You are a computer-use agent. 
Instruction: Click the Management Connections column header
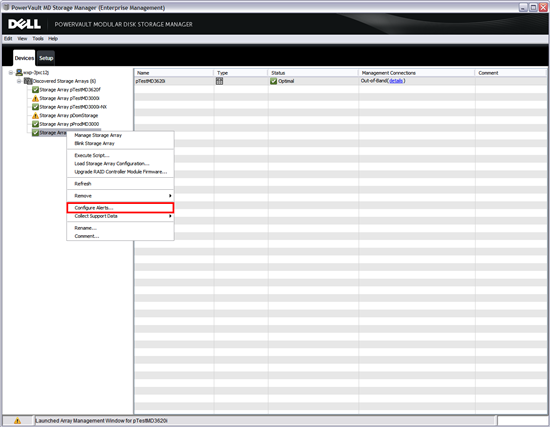click(x=417, y=73)
